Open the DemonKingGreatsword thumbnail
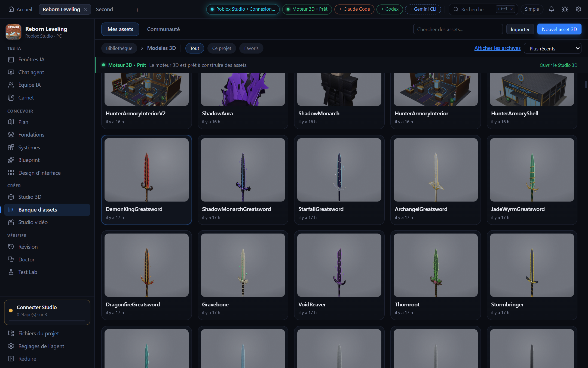 tap(146, 170)
